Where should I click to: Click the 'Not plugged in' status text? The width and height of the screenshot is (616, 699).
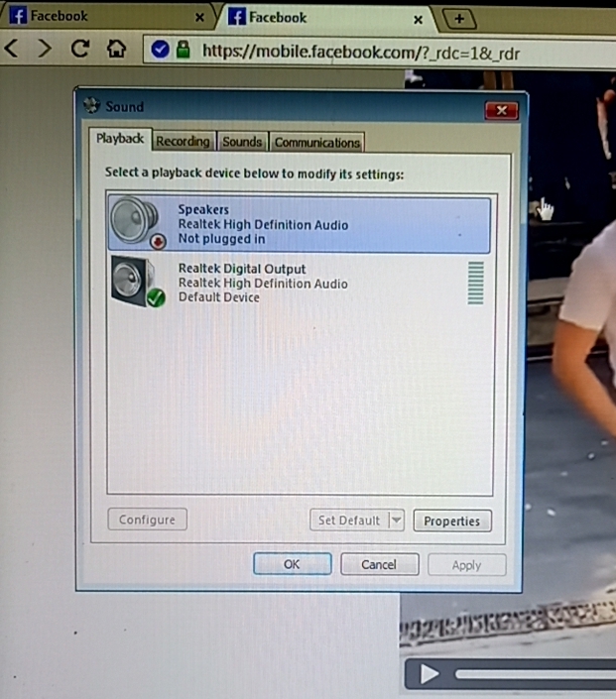[221, 239]
